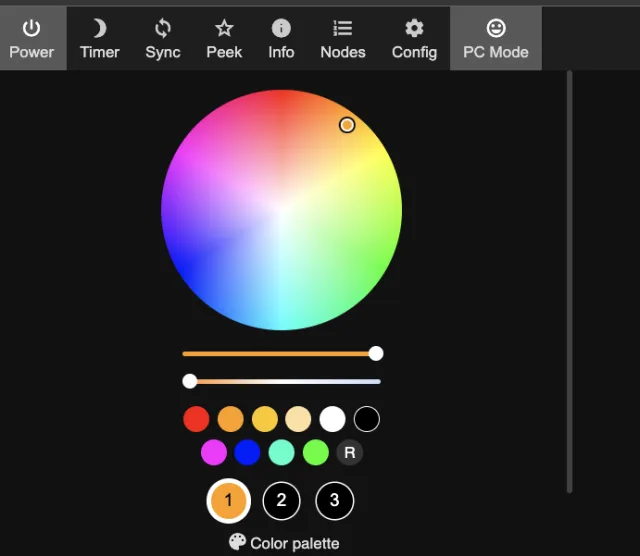Pick the red quick color swatch
The image size is (640, 556).
[x=196, y=419]
